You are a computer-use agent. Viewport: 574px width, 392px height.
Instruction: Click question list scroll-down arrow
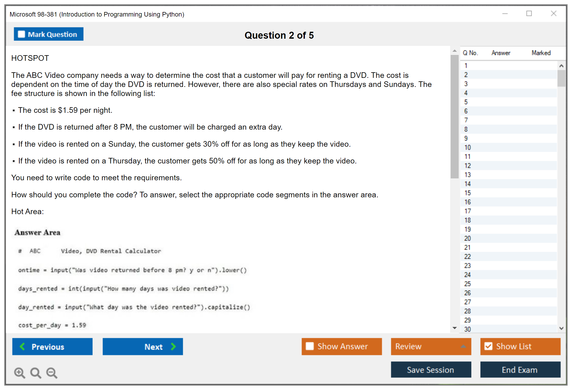pos(561,328)
